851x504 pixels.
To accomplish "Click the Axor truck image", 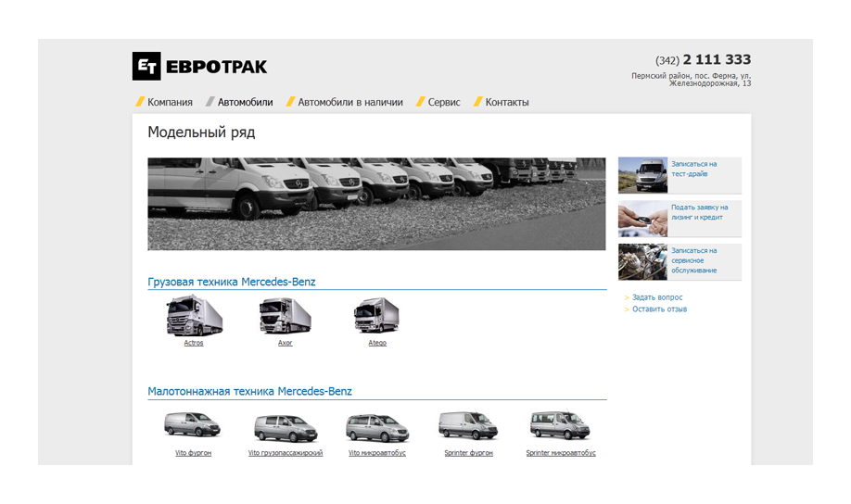I will coord(285,316).
